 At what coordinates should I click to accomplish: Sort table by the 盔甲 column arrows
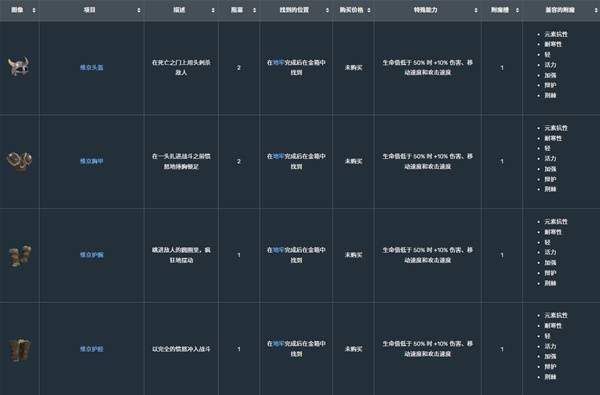[254, 10]
